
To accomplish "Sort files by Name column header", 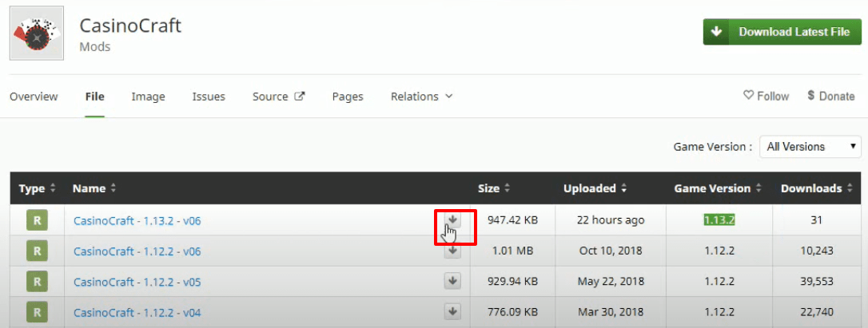I will (x=94, y=188).
